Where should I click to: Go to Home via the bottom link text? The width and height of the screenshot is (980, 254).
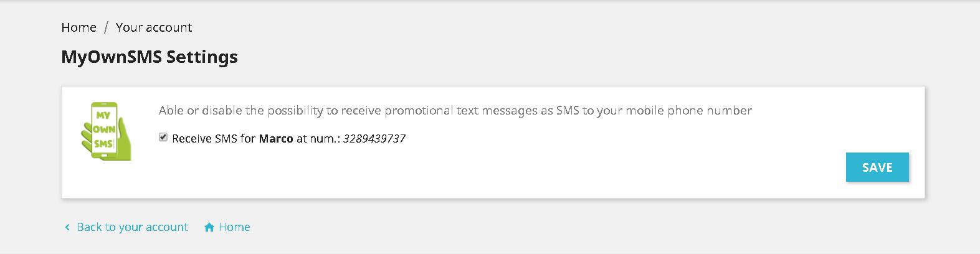[x=234, y=227]
